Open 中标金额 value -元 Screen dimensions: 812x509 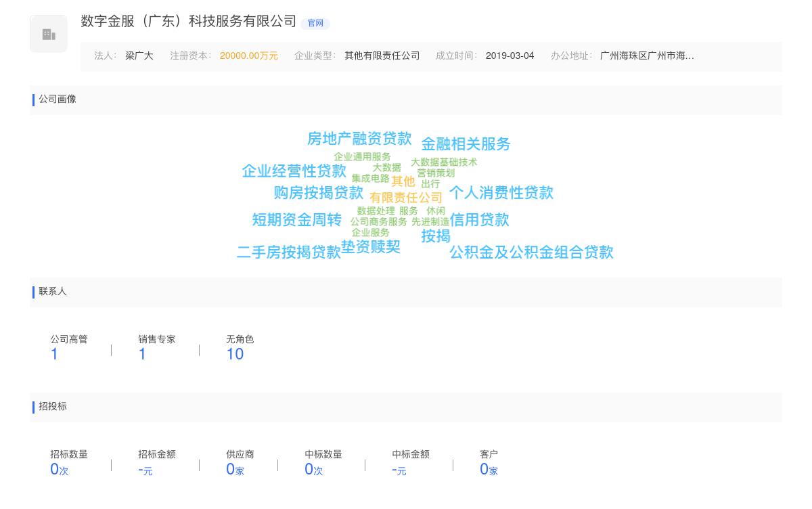pyautogui.click(x=399, y=470)
